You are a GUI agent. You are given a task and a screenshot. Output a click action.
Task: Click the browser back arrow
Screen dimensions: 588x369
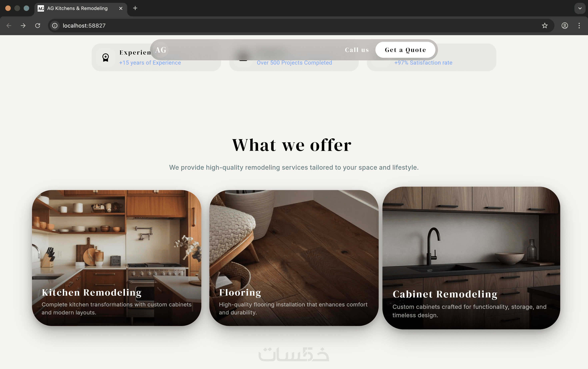coord(9,26)
